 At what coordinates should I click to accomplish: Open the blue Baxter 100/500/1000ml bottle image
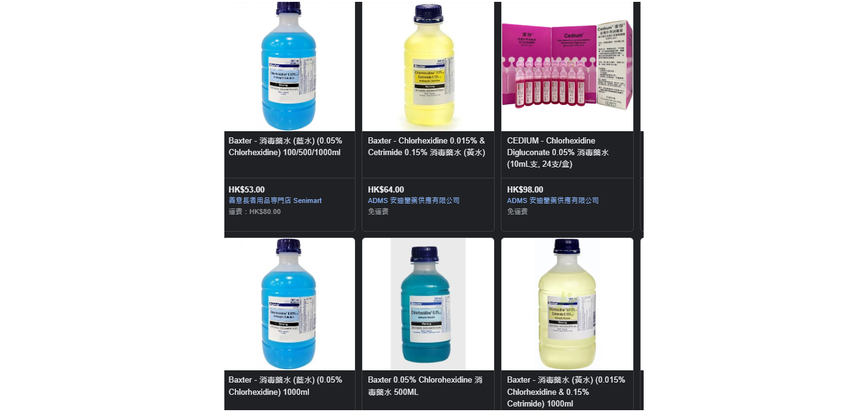point(289,66)
